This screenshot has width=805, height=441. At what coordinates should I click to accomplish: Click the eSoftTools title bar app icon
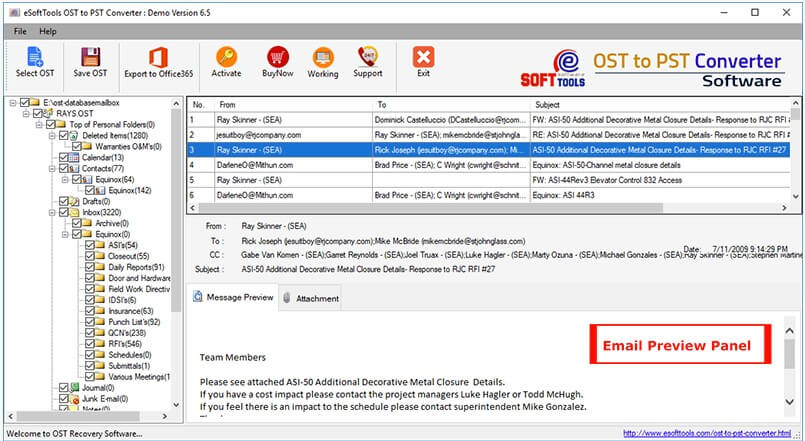[x=14, y=13]
